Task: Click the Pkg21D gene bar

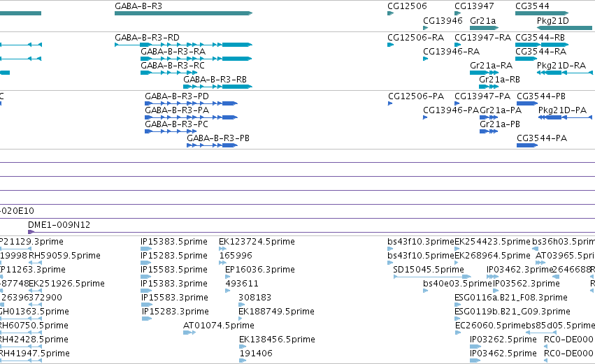Action: click(x=564, y=28)
